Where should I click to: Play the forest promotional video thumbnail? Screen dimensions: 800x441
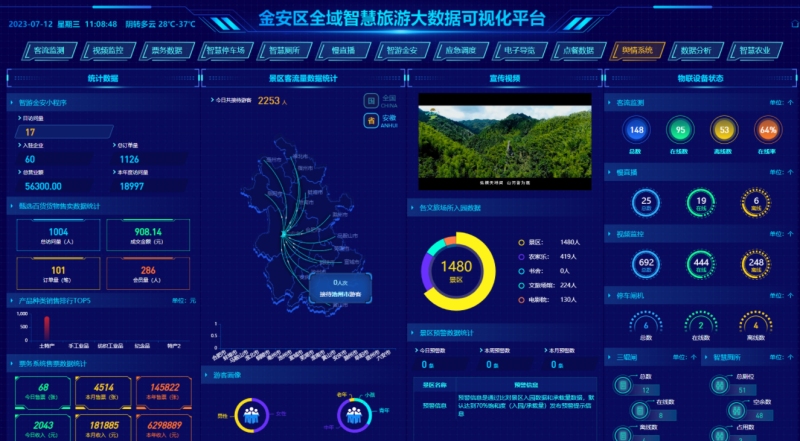500,141
